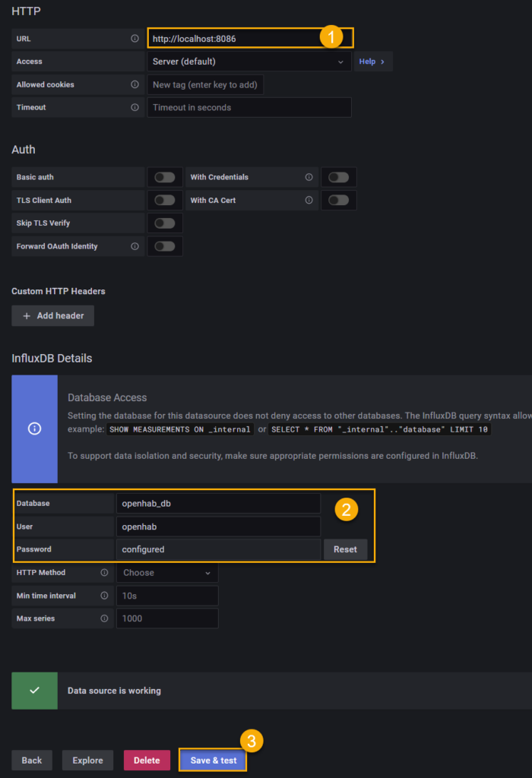
Task: Click the Min time interval 10s field
Action: 167,596
